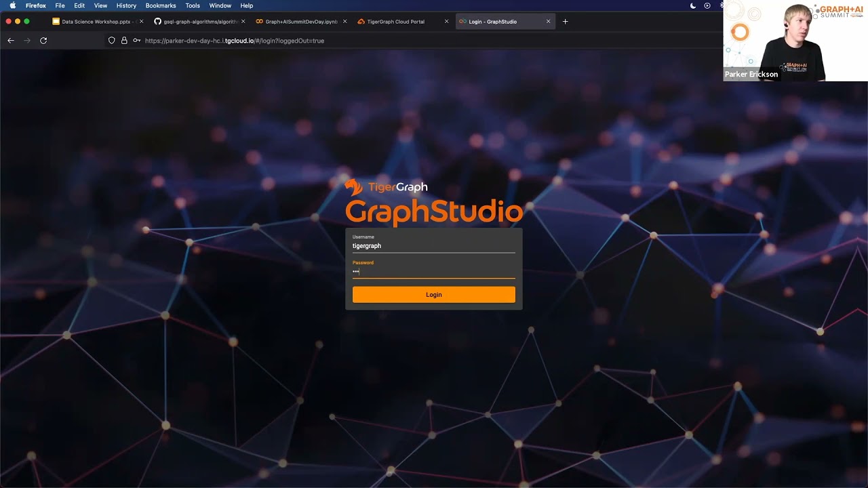Close the TigerGraph Cloud Portal tab
Viewport: 868px width, 488px height.
click(446, 22)
